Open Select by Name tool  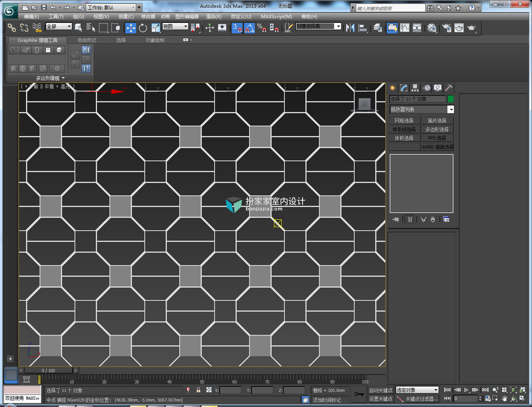(91, 28)
